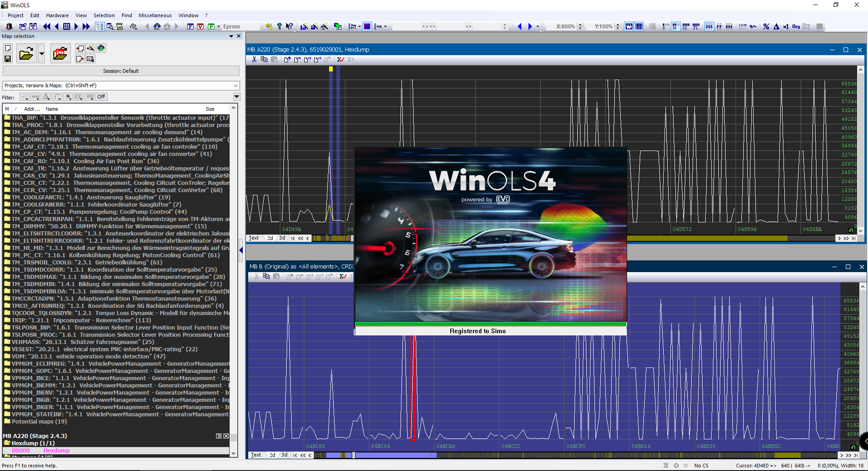Click the MB B Original horizontal scrollbar thumb
This screenshot has width=868, height=471.
click(354, 455)
